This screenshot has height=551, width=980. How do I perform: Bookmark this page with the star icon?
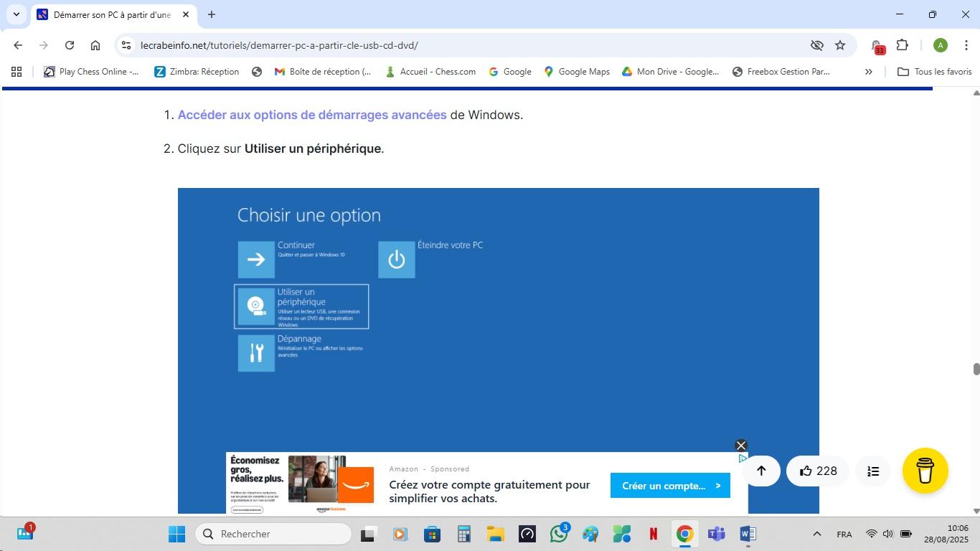tap(840, 45)
